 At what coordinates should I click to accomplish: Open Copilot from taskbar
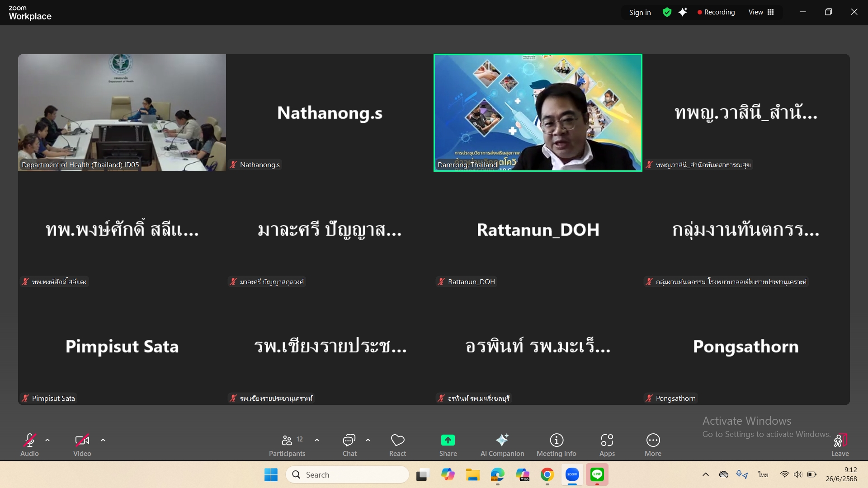pos(448,474)
